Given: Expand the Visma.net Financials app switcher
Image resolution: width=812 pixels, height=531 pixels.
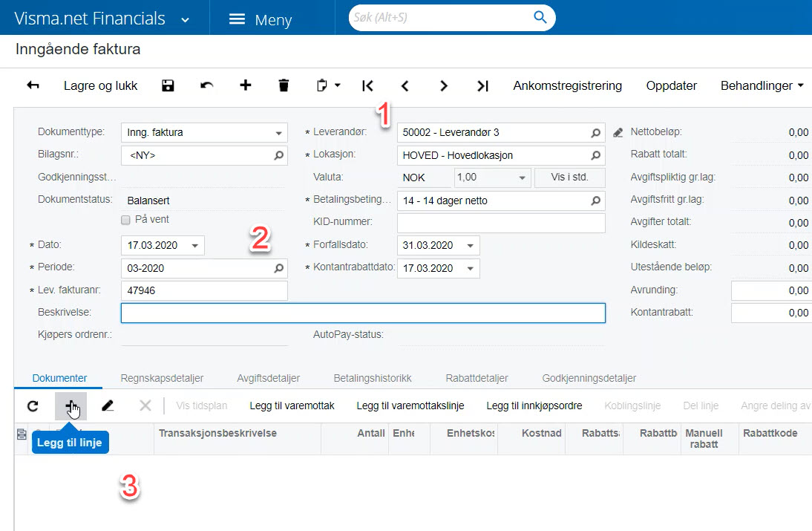Looking at the screenshot, I should pos(185,20).
